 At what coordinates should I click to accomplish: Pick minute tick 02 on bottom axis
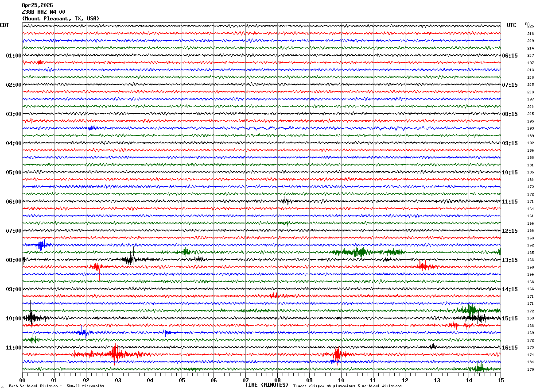(x=86, y=380)
